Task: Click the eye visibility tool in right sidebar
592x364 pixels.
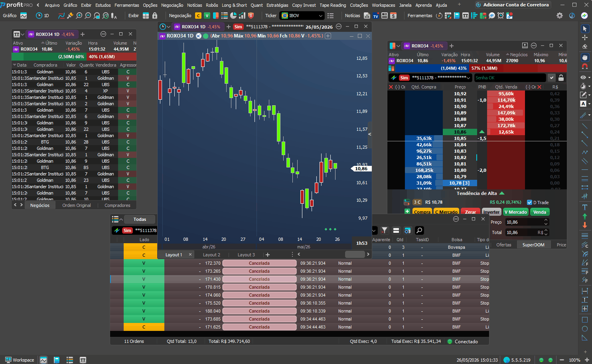Action: [x=583, y=77]
